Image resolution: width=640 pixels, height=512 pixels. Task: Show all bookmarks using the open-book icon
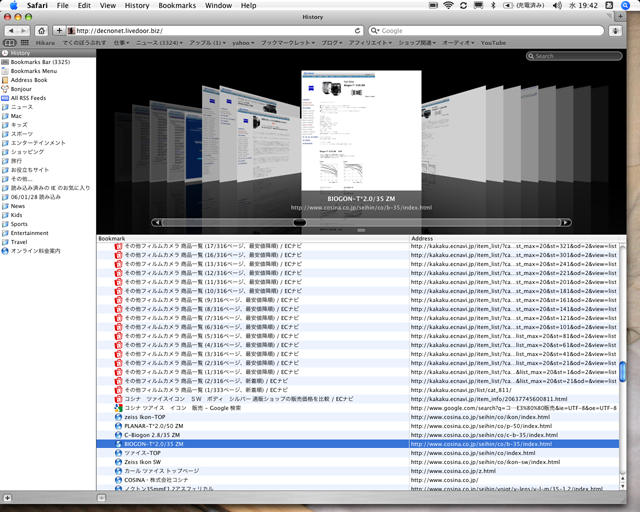click(9, 42)
